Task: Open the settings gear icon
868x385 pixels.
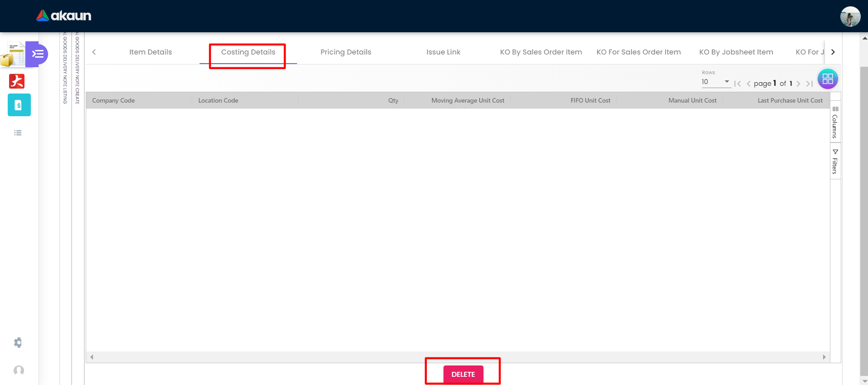Action: pos(18,342)
